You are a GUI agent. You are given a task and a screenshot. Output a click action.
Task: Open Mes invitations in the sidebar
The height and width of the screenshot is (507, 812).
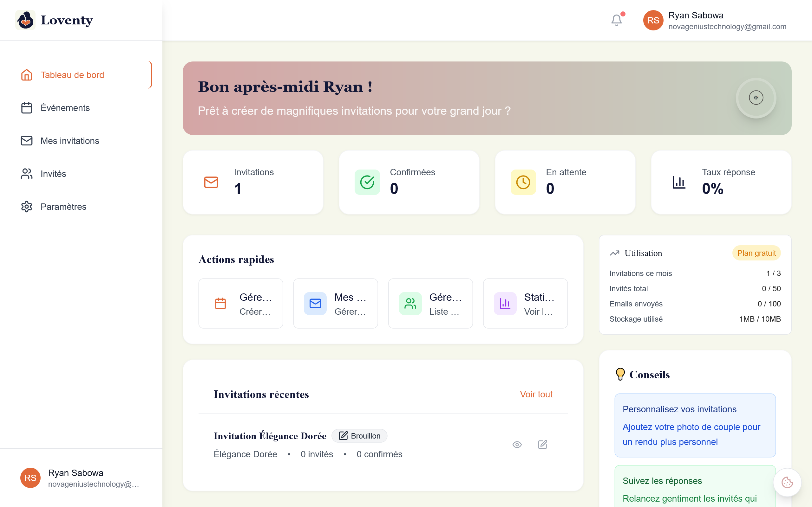tap(70, 141)
